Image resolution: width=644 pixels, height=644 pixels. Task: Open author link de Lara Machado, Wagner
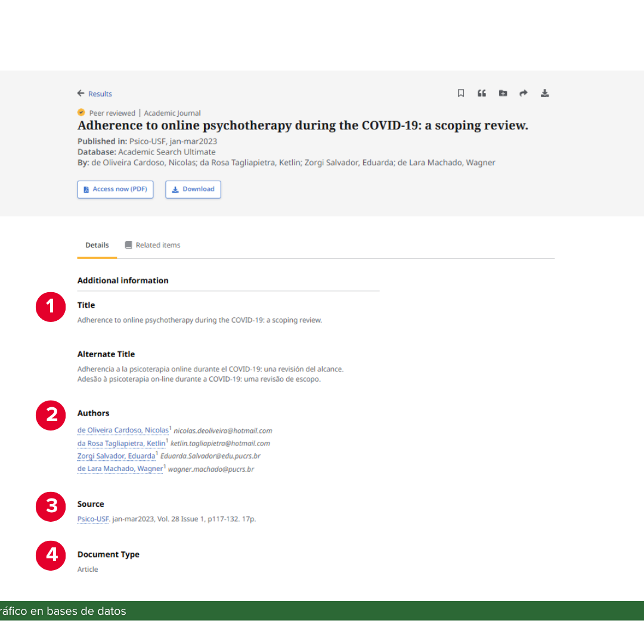click(119, 469)
